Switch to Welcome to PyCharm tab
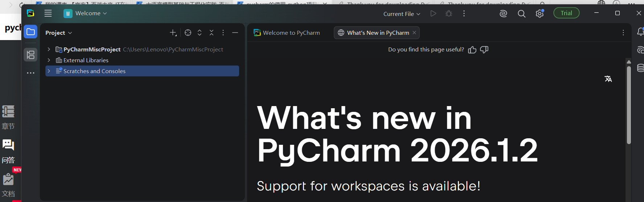The image size is (644, 202). [287, 33]
